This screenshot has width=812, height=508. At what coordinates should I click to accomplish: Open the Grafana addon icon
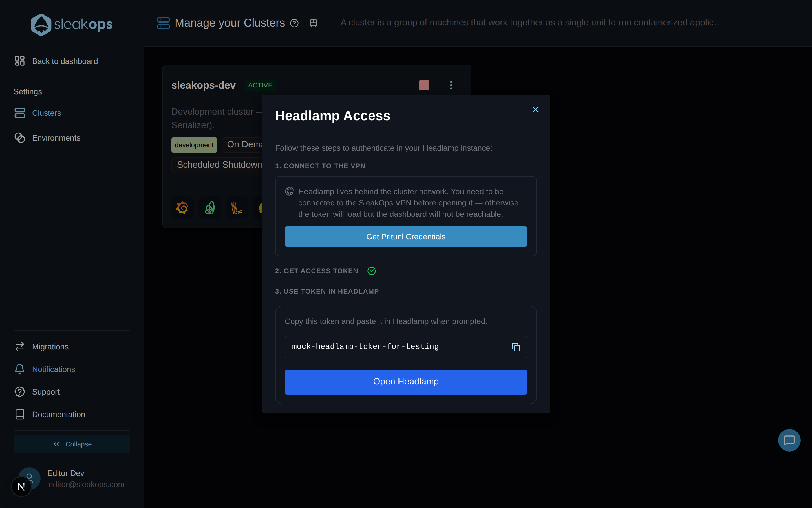(x=182, y=208)
